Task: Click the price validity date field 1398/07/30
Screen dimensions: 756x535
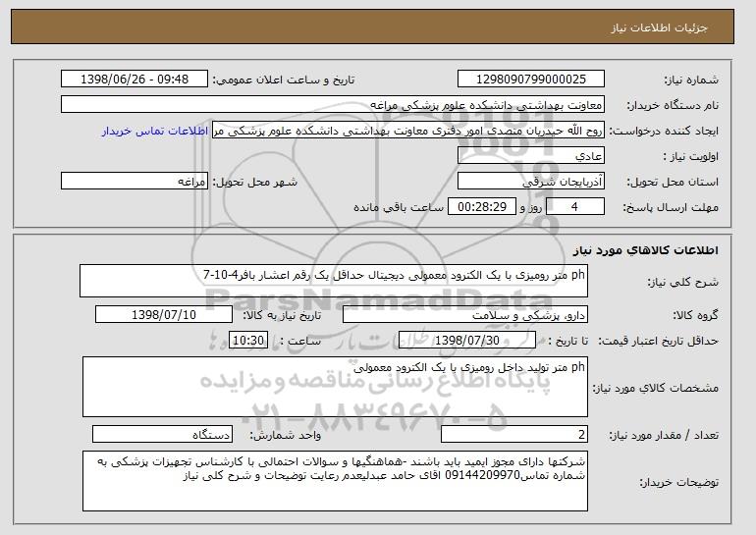Action: click(467, 341)
